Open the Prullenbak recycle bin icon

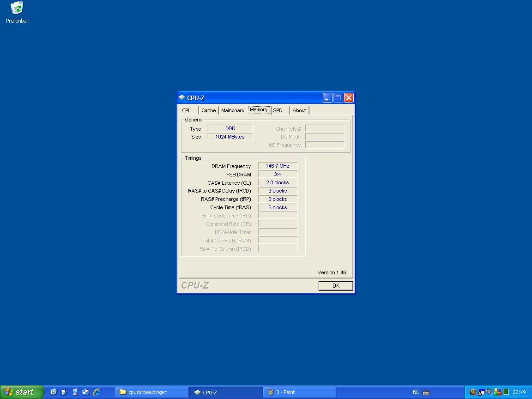pyautogui.click(x=17, y=12)
